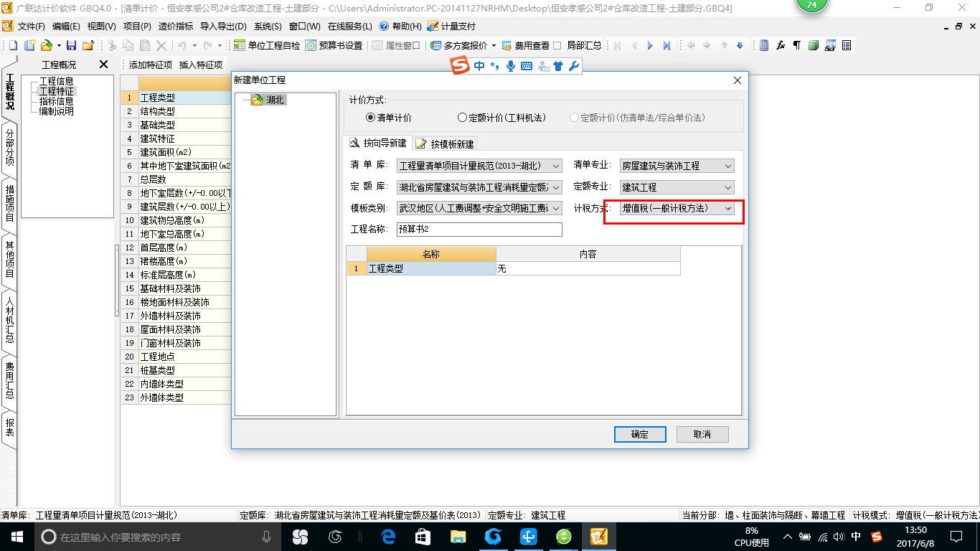980x551 pixels.
Task: Click Sogou shirt skin icon
Action: [558, 66]
